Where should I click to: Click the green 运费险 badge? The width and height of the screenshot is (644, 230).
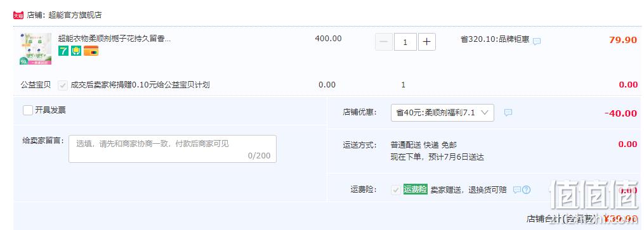pyautogui.click(x=415, y=189)
